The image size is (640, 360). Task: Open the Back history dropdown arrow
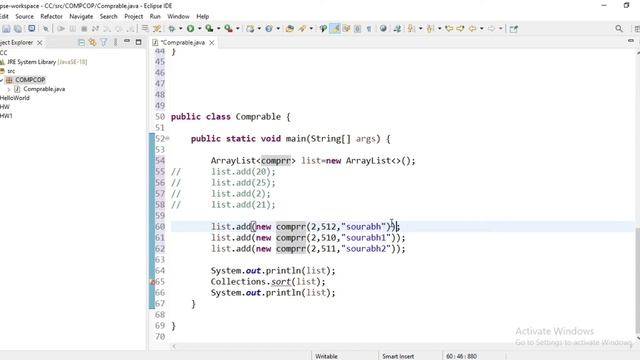(x=482, y=29)
